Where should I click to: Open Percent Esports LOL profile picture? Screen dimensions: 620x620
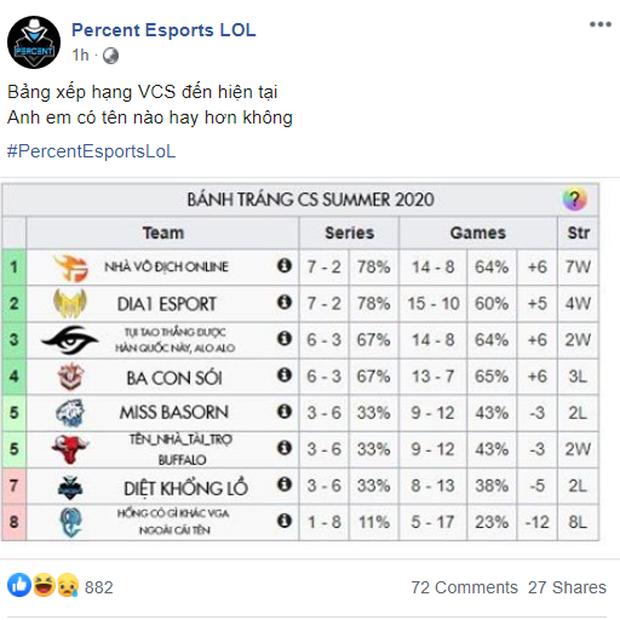click(x=34, y=42)
